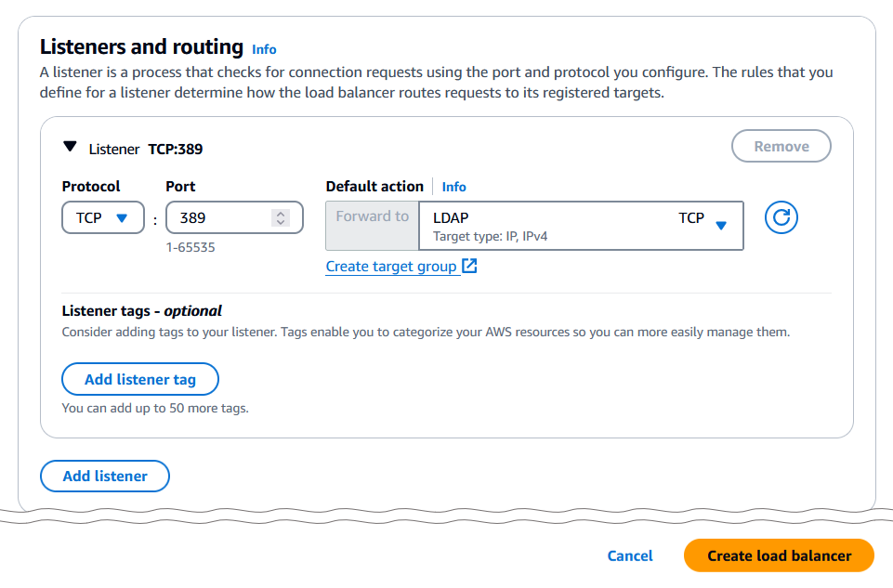
Task: Click the blue caret in Protocol selector
Action: click(122, 218)
